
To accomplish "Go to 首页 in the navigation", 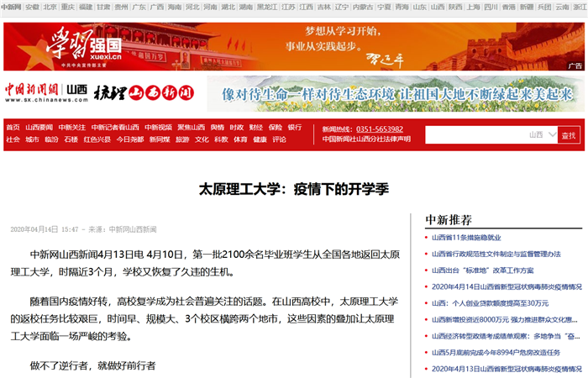I will [x=13, y=128].
